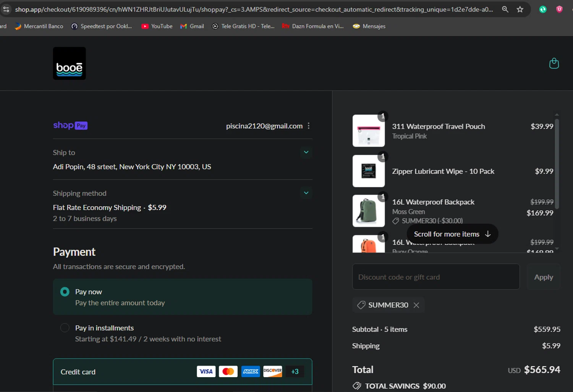
Task: Click the order items list scrollbar
Action: pyautogui.click(x=557, y=164)
